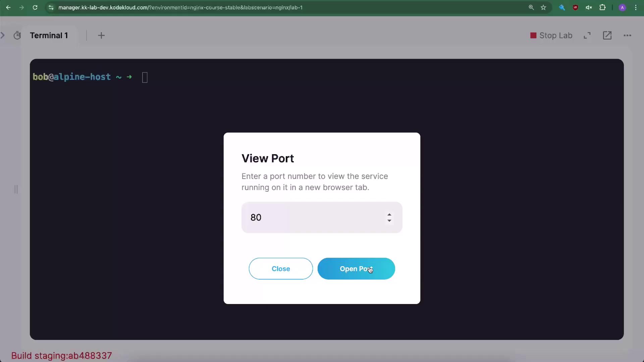Toggle fullscreen expand icon
Viewport: 644px width, 362px height.
(587, 36)
